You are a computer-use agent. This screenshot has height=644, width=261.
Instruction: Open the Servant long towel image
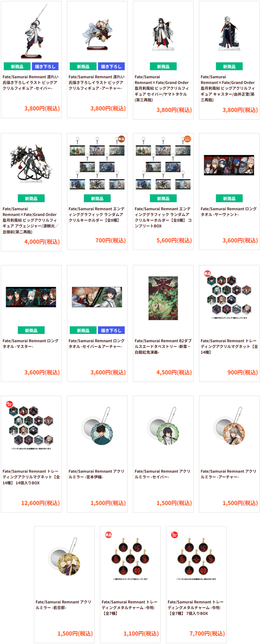point(229,165)
